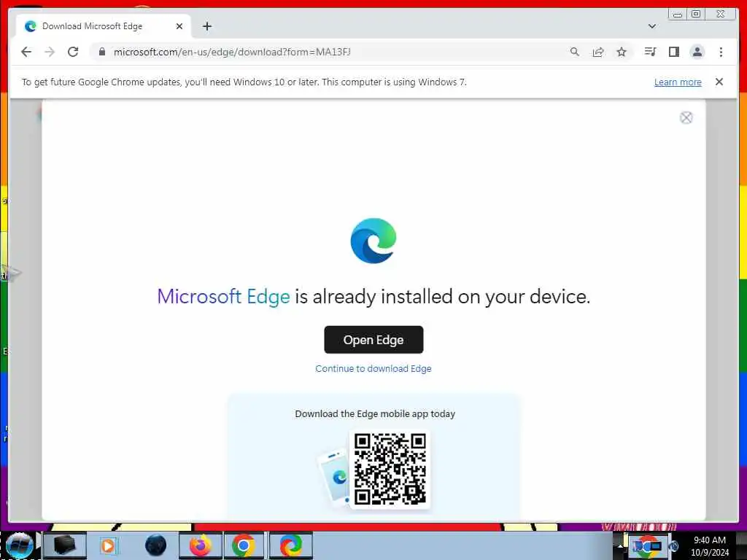This screenshot has height=560, width=747.
Task: Launch Firefox from the taskbar
Action: (200, 545)
